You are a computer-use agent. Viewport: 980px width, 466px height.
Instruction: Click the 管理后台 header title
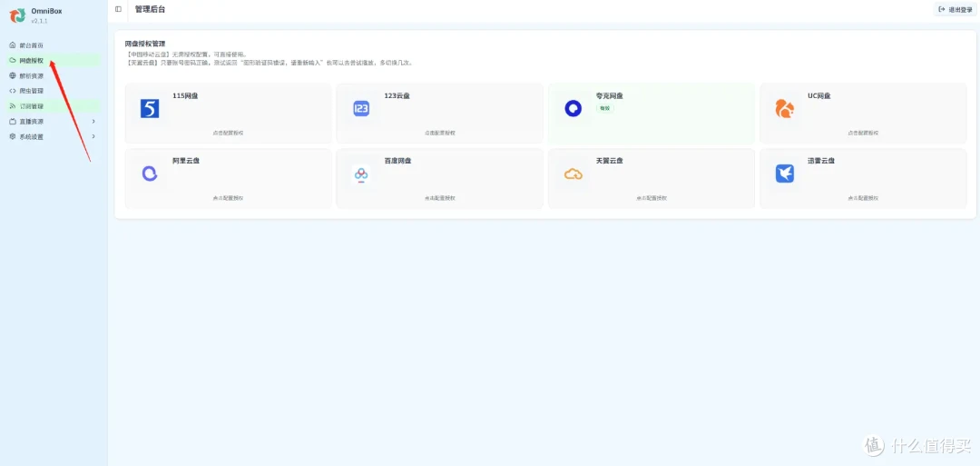[x=150, y=9]
